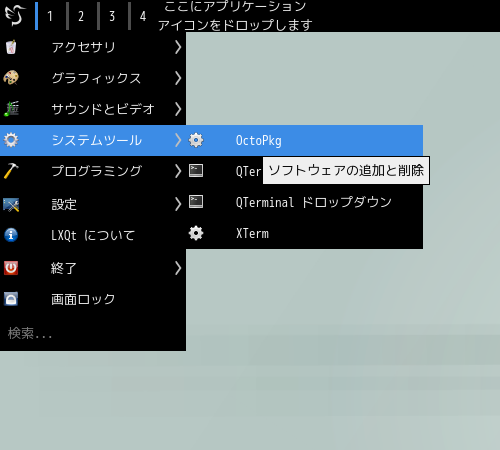Image resolution: width=500 pixels, height=450 pixels.
Task: Click the グラフィックス palette icon
Action: pos(11,78)
